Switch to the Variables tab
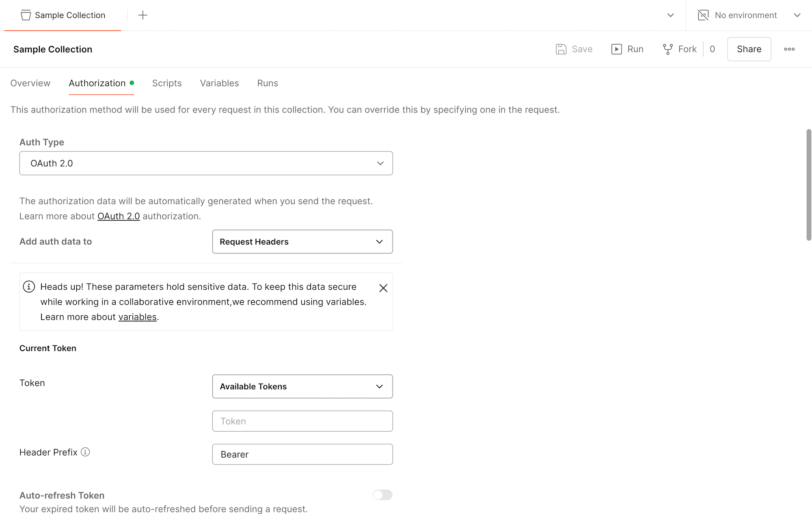 point(219,83)
